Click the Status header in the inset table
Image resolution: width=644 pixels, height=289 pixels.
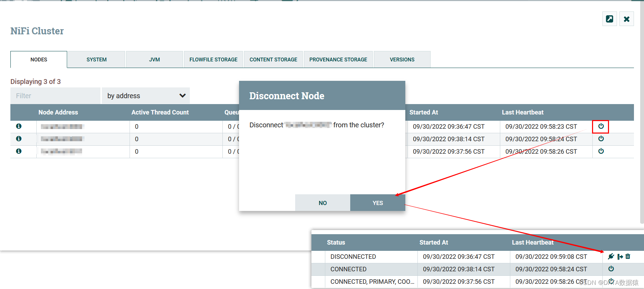coord(336,243)
